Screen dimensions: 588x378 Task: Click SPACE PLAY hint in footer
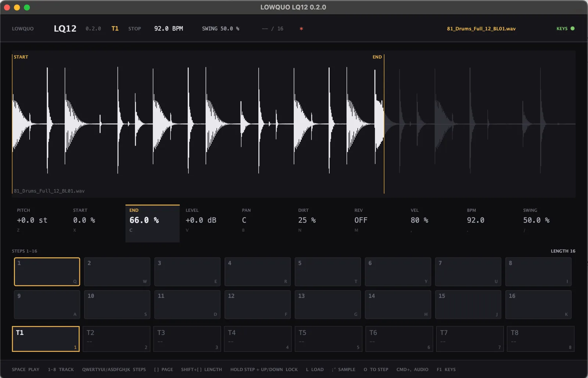coord(25,370)
